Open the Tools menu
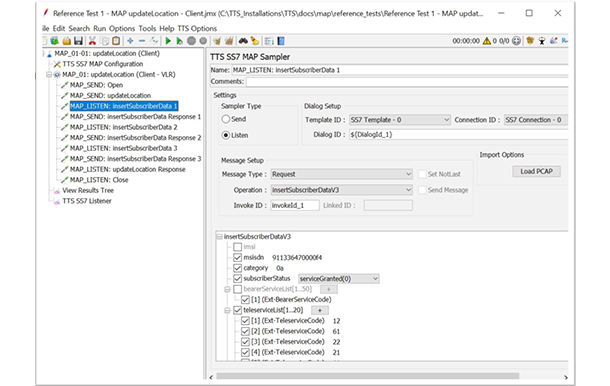 point(147,28)
